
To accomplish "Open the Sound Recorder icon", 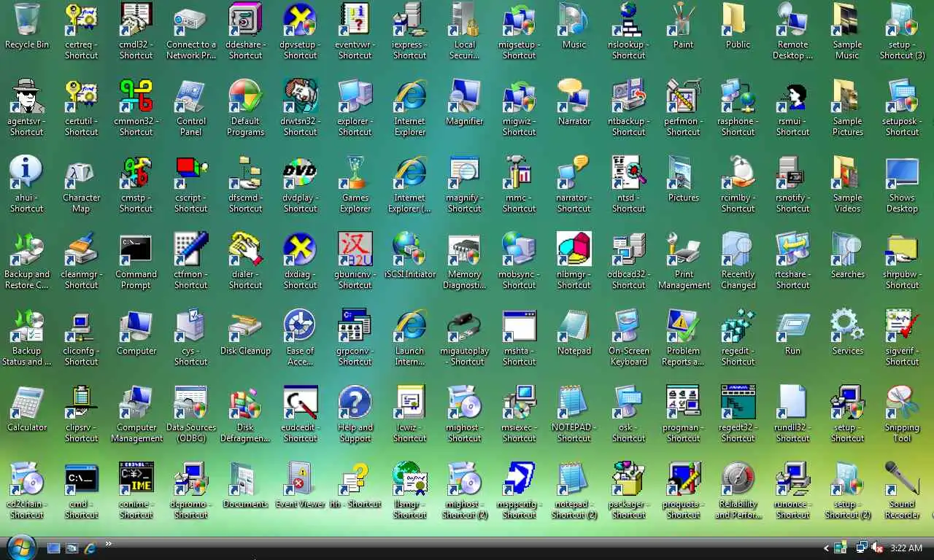I will coord(903,479).
